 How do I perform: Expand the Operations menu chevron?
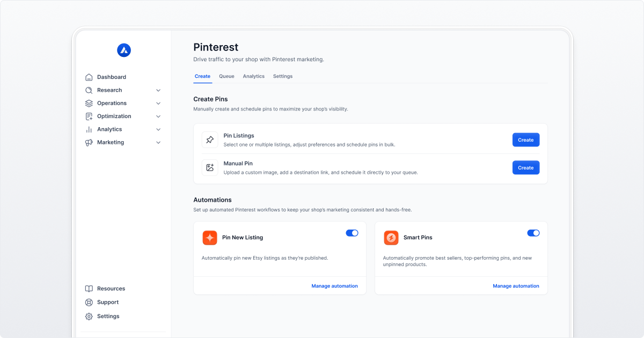tap(158, 103)
